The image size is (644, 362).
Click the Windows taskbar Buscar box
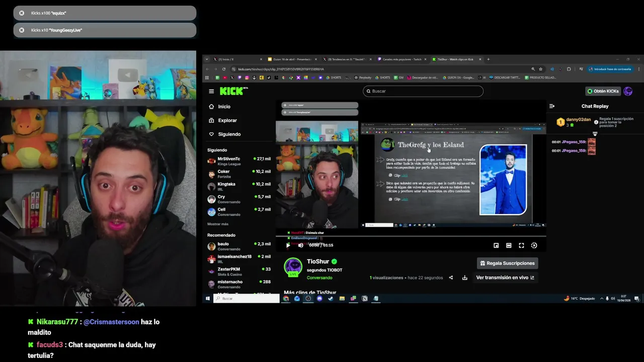(247, 299)
